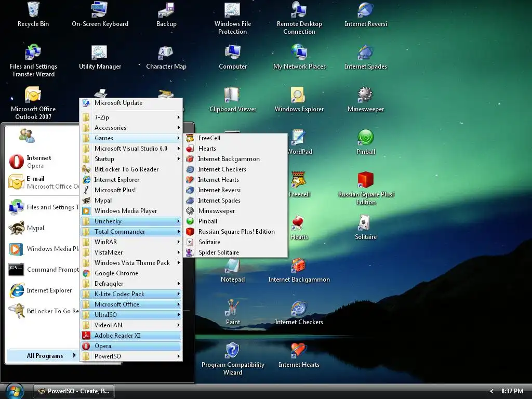Open Clipboard Viewer desktop icon

click(x=233, y=99)
